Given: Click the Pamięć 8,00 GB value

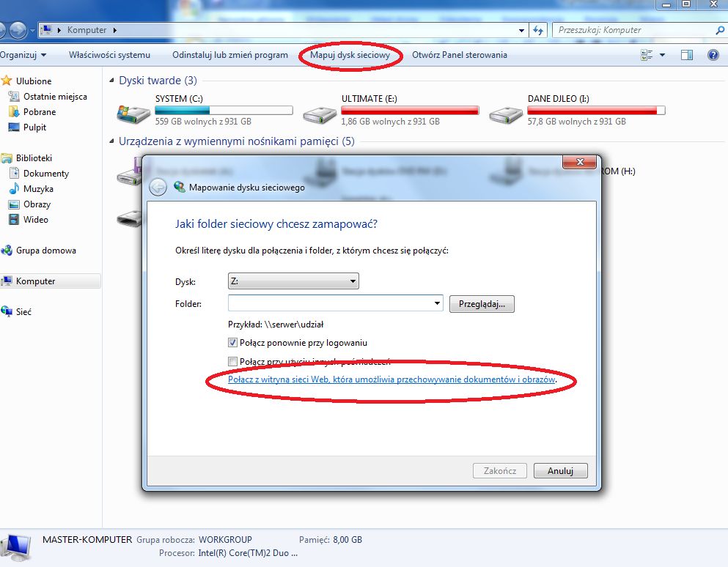Looking at the screenshot, I should [x=348, y=540].
